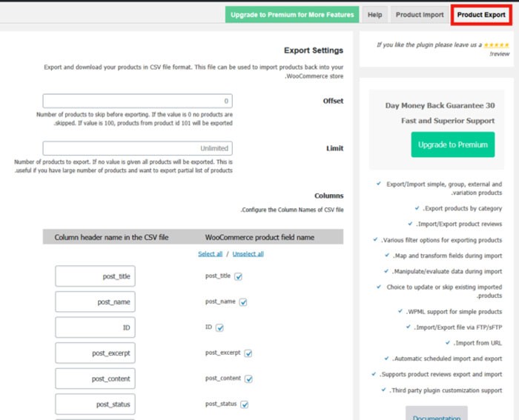Click 'Fast and Superior Support' text
Viewport: 519px width, 420px height.
[x=448, y=121]
